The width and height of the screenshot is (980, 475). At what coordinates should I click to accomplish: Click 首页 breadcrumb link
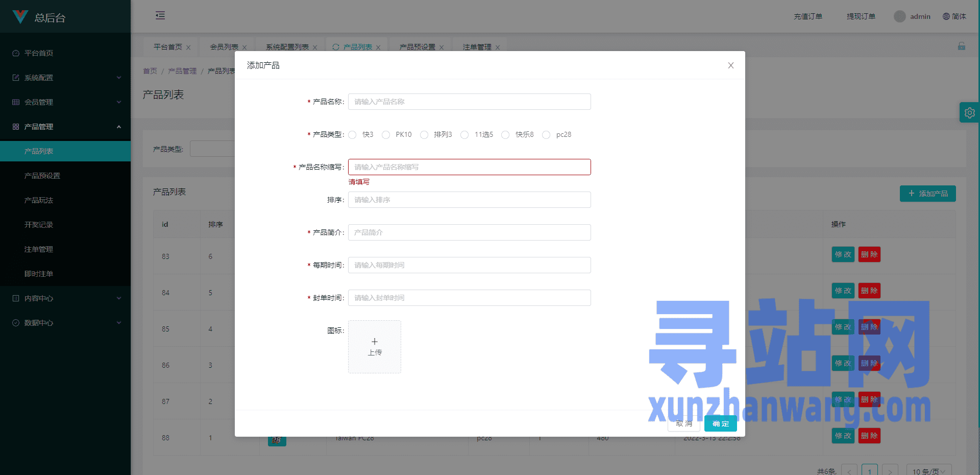pyautogui.click(x=150, y=71)
